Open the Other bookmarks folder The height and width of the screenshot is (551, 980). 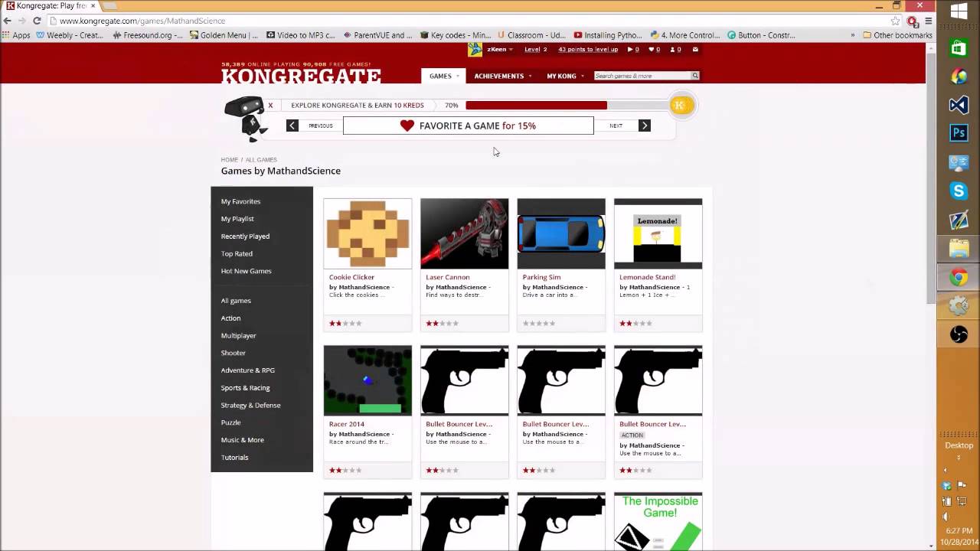click(897, 35)
